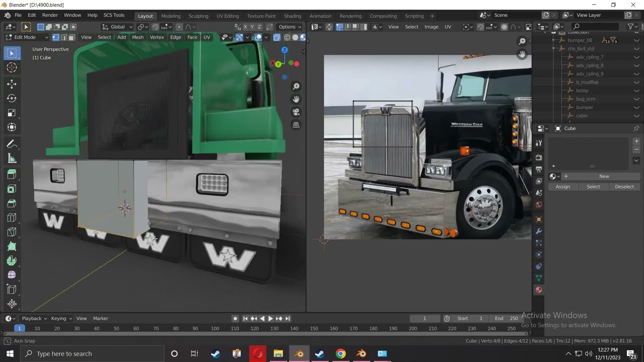Switch to the Shading workspace tab
Viewport: 644px width, 362px height.
click(292, 16)
